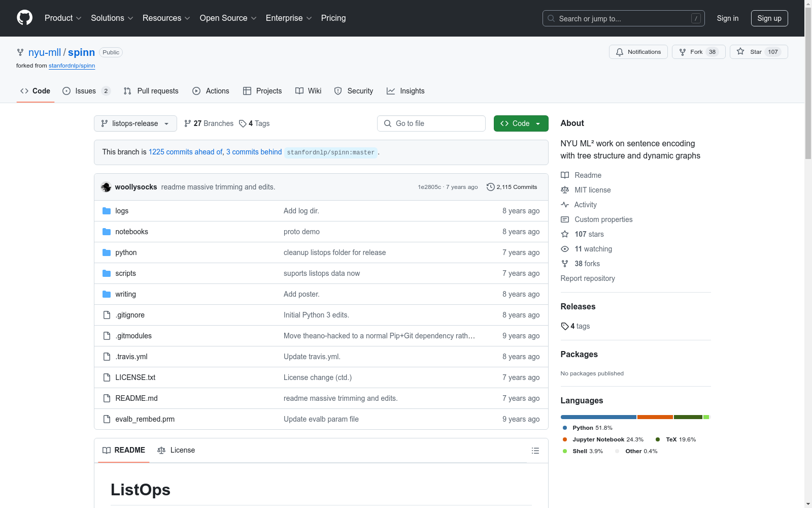Viewport: 812px width, 508px height.
Task: Switch to the Code tab
Action: [36, 91]
